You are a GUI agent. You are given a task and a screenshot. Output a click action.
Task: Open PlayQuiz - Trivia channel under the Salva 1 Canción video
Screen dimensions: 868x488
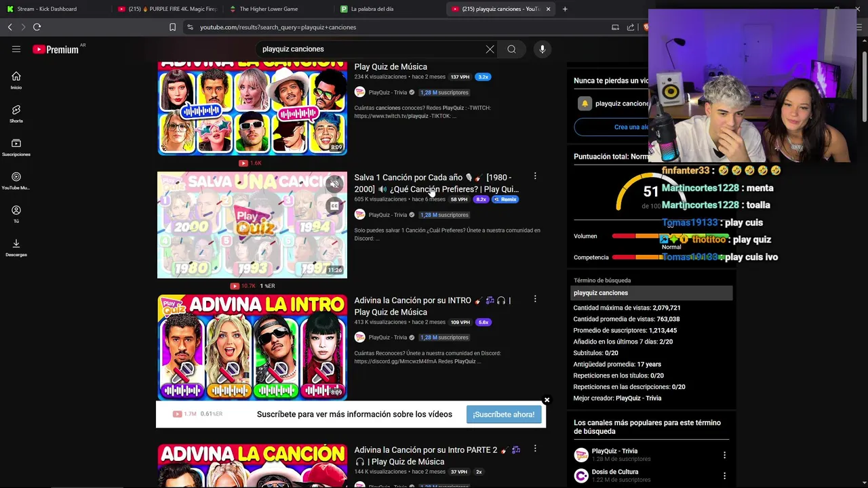[387, 215]
